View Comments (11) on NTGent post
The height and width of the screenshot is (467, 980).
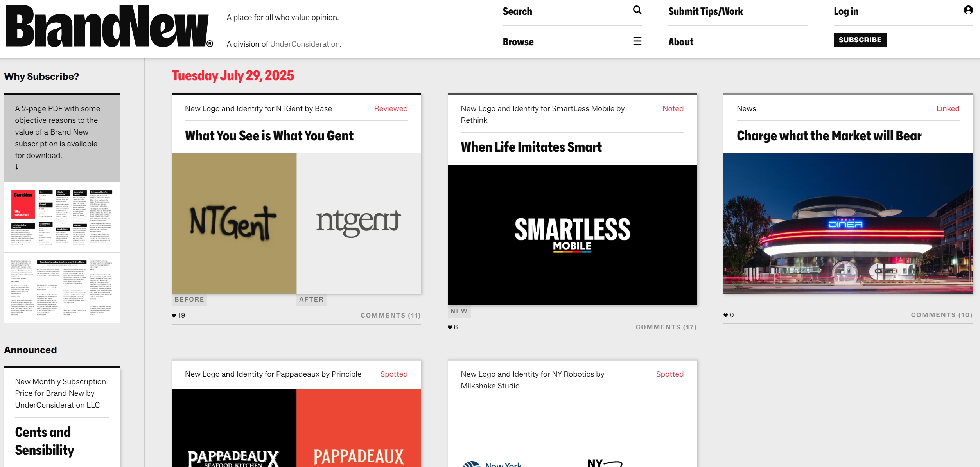(x=390, y=316)
